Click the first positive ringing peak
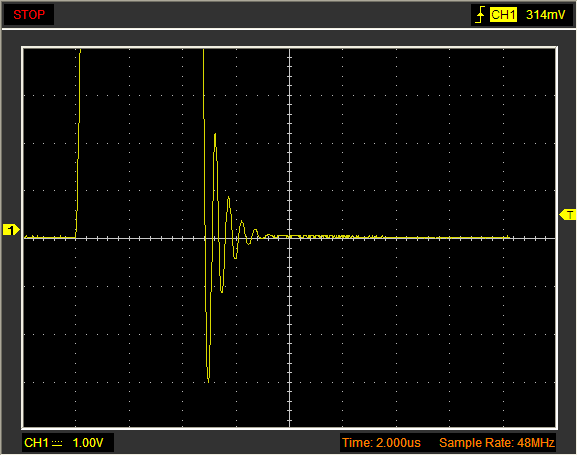The image size is (578, 456). (x=215, y=136)
